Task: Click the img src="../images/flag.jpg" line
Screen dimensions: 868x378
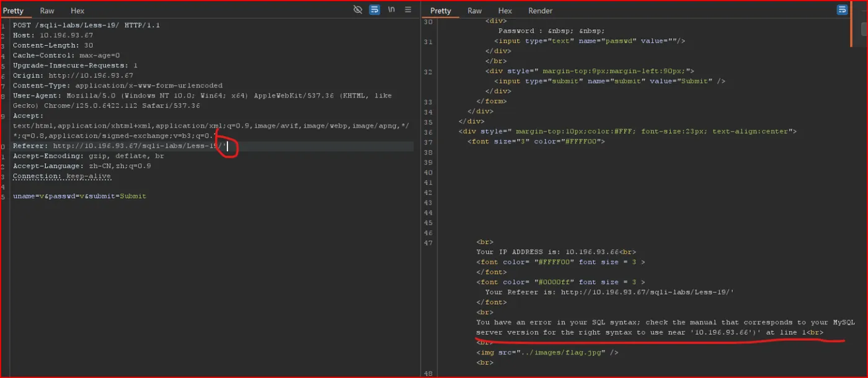Action: point(547,352)
